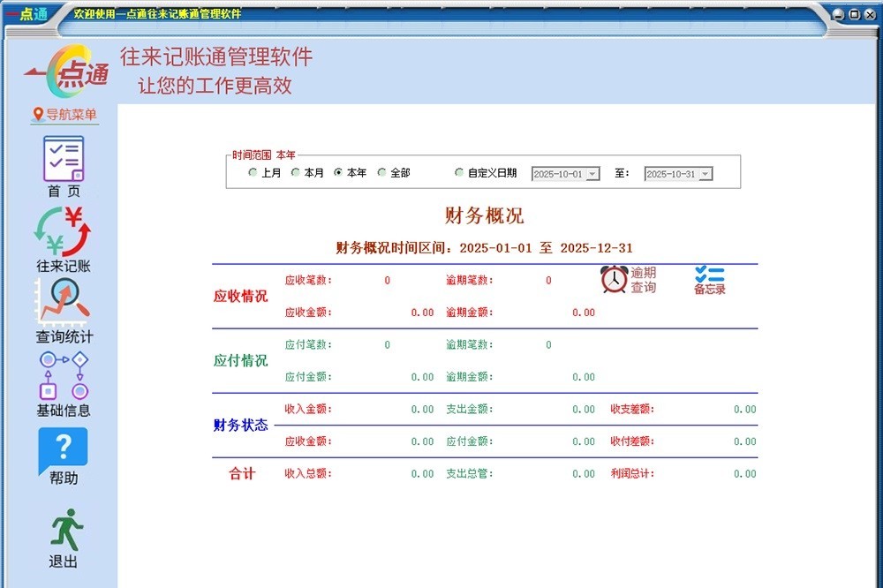Select the 本年 this year radio button

coord(339,173)
